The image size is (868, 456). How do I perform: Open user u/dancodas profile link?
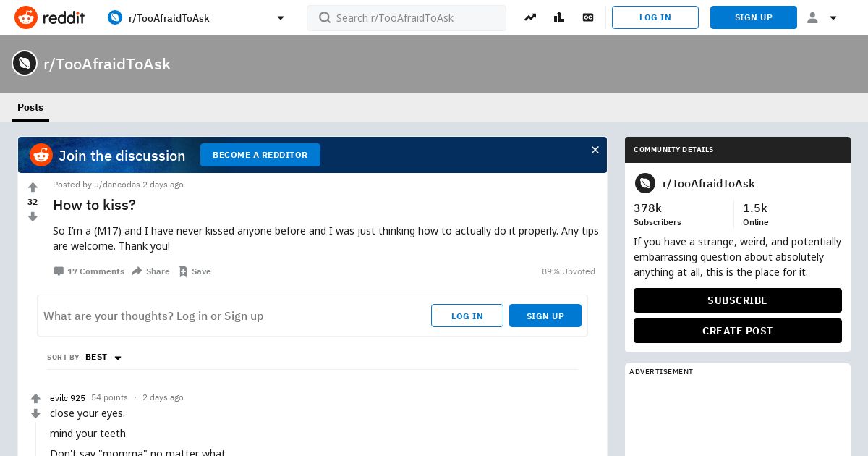click(117, 185)
